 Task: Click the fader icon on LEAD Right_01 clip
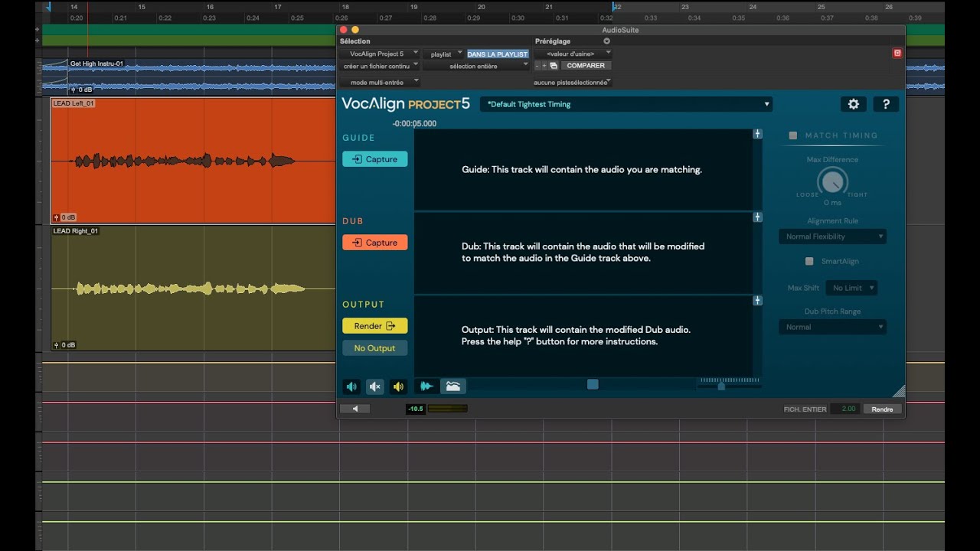pyautogui.click(x=56, y=345)
